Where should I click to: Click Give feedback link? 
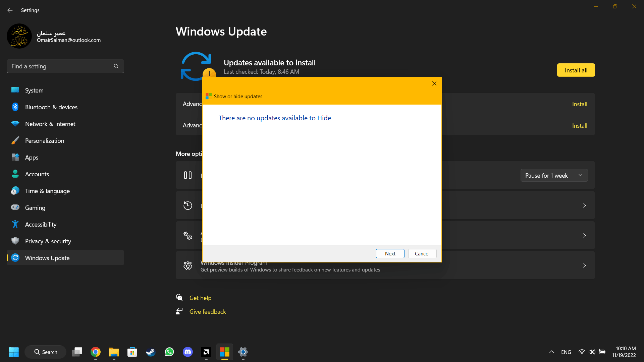207,312
